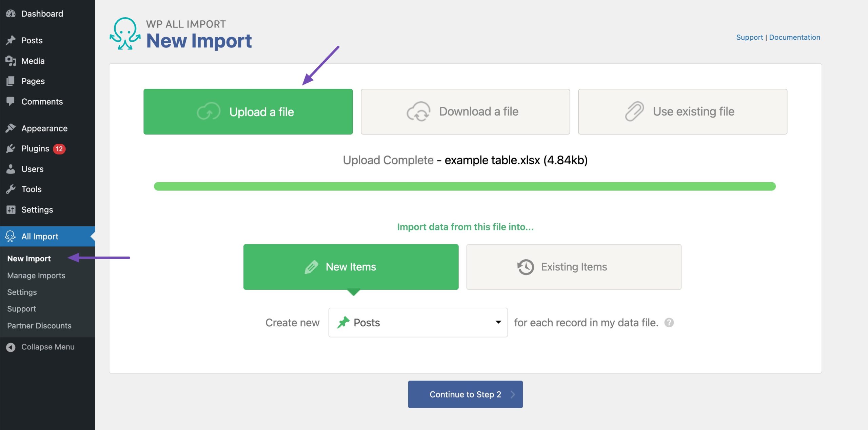
Task: Click the WP All Import octopus logo
Action: tap(125, 34)
